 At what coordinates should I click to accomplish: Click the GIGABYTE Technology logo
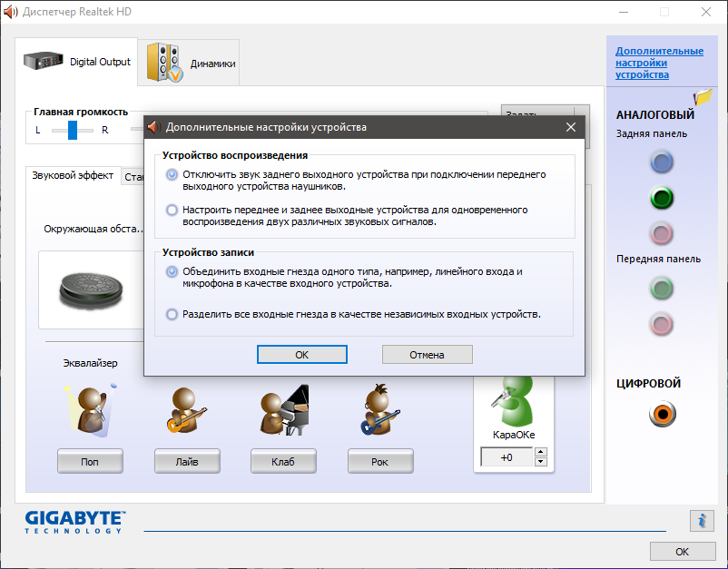point(75,522)
